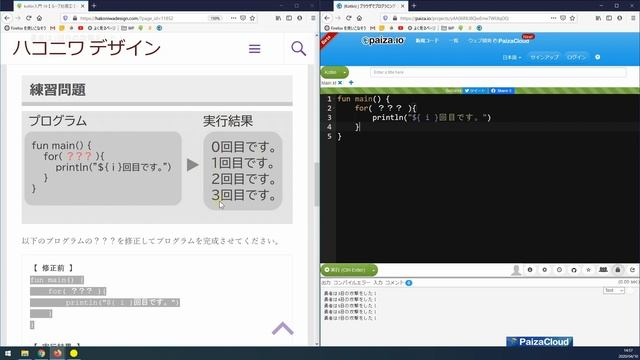640x360 pixels.
Task: Select the 入力 input tab
Action: (x=378, y=282)
